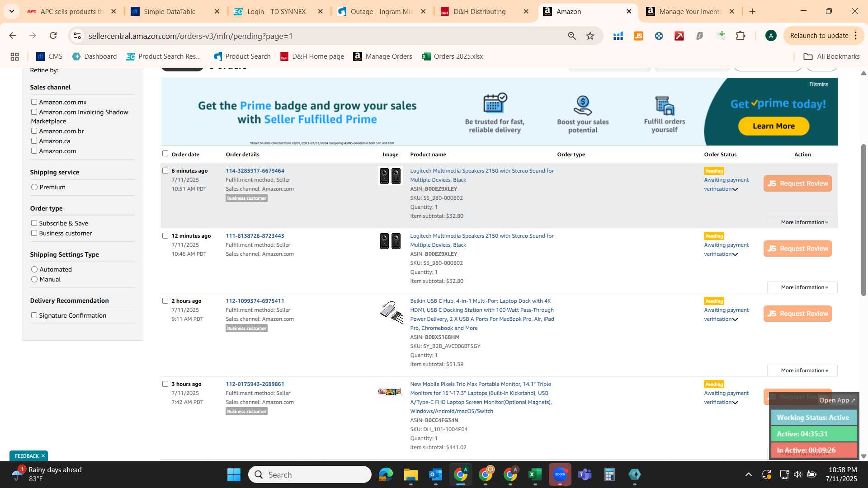Select Manual shipping settings type

click(34, 279)
